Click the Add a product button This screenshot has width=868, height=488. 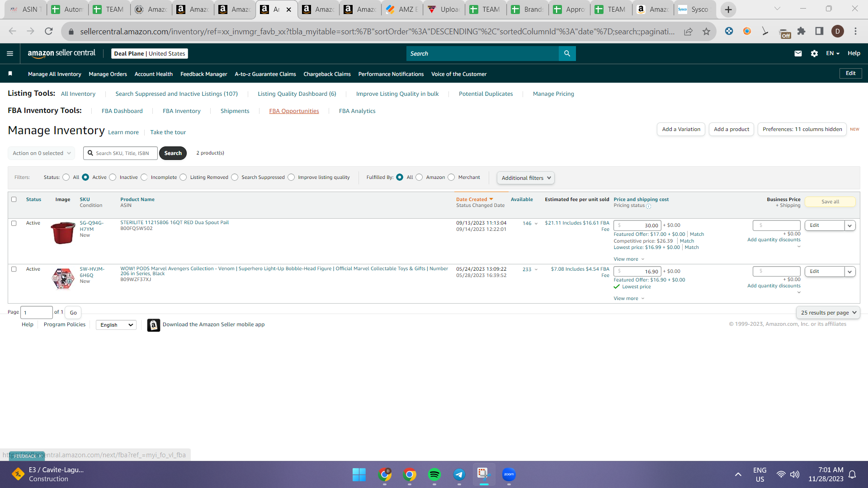(x=731, y=129)
